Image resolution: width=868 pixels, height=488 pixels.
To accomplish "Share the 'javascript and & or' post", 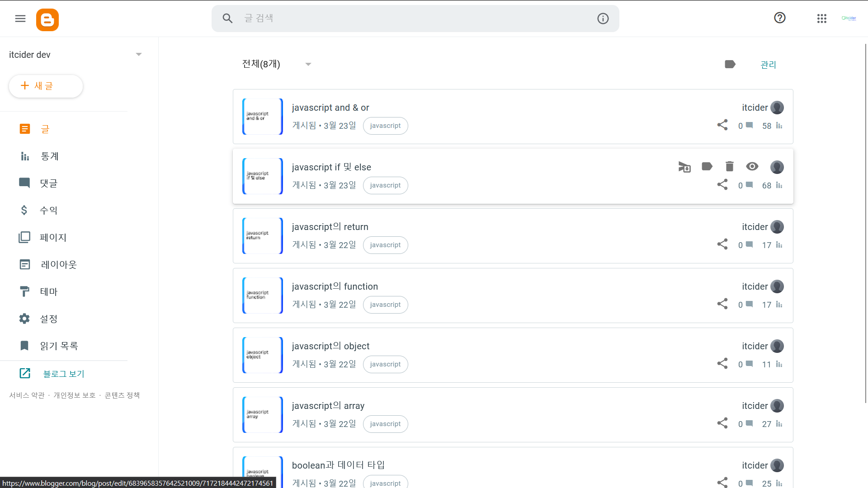I will point(722,125).
